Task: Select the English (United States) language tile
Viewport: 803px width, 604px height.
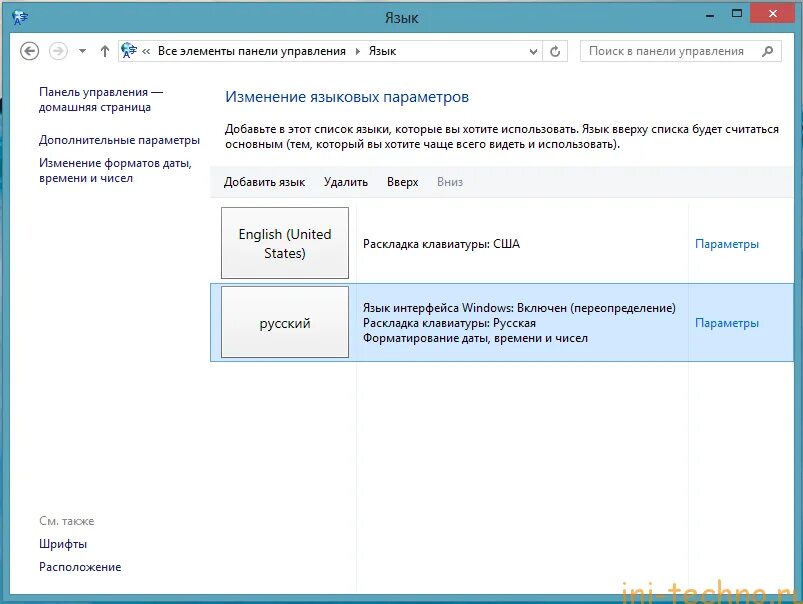Action: coord(285,243)
